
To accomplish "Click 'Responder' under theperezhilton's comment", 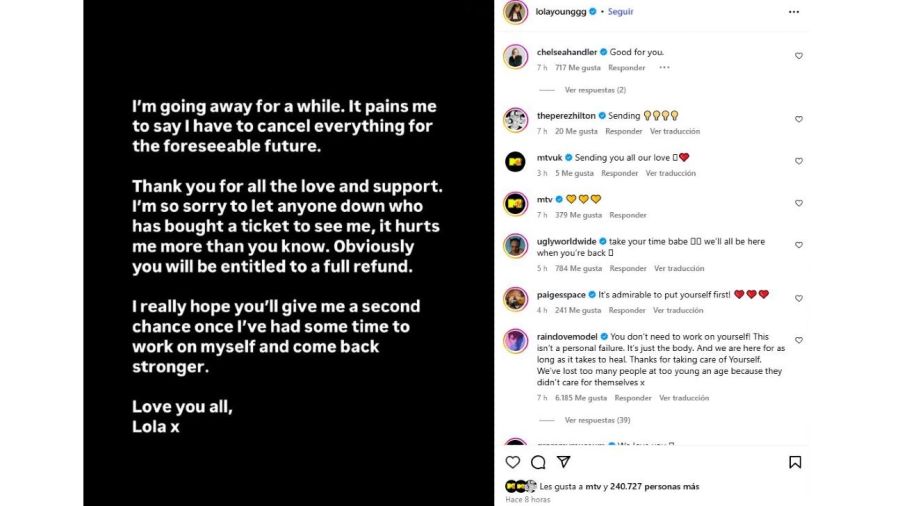I will point(623,131).
